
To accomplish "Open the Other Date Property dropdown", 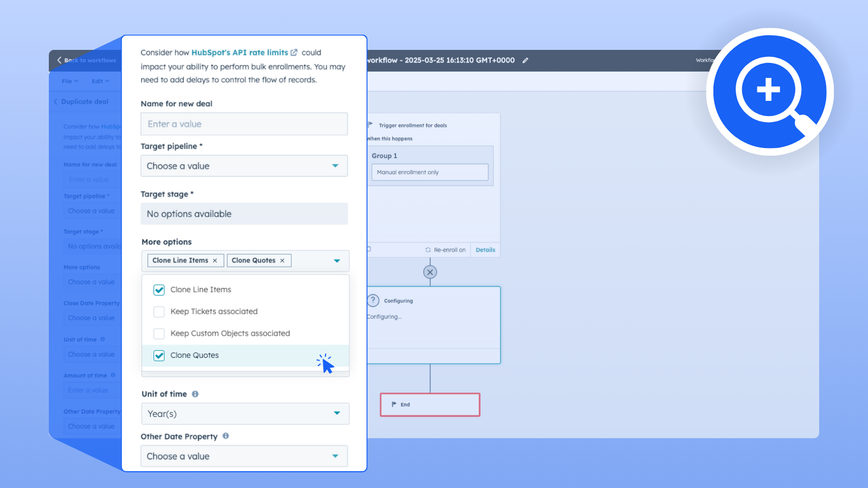I will [x=244, y=456].
